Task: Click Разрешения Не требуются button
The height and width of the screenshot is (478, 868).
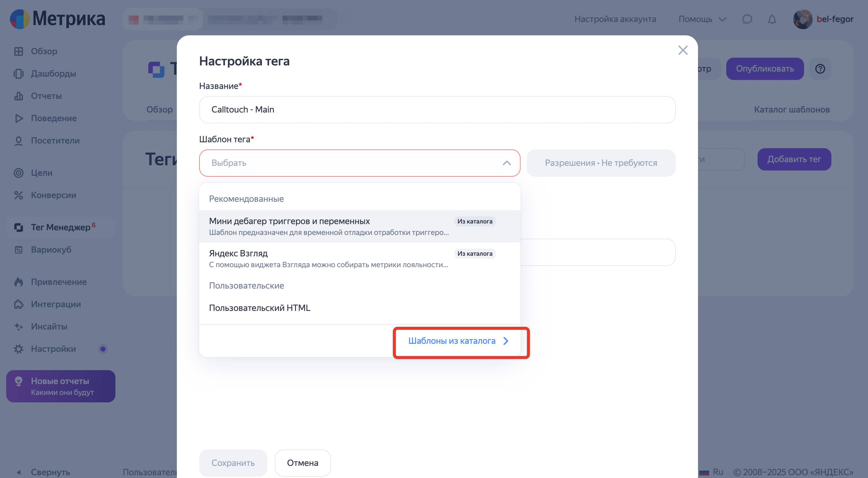Action: click(601, 163)
